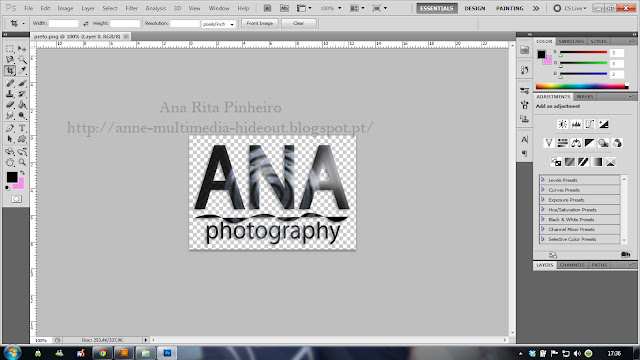Expand Hue/Saturation Presets list

543,209
